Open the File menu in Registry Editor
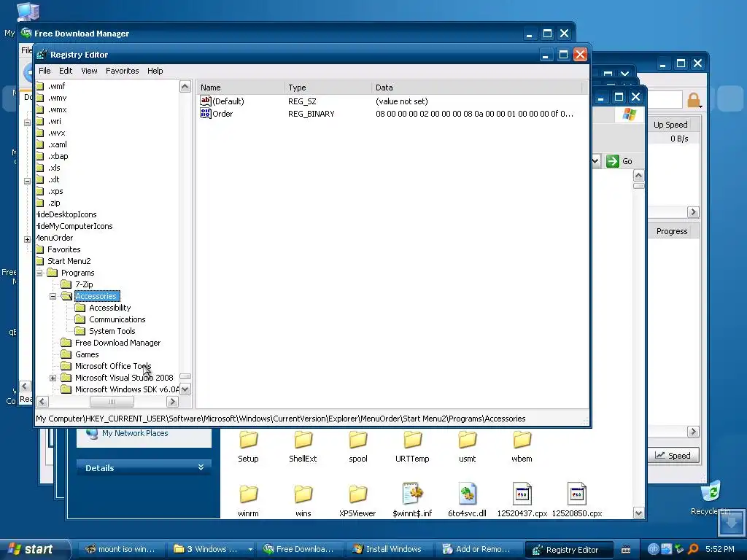The height and width of the screenshot is (560, 747). click(44, 71)
